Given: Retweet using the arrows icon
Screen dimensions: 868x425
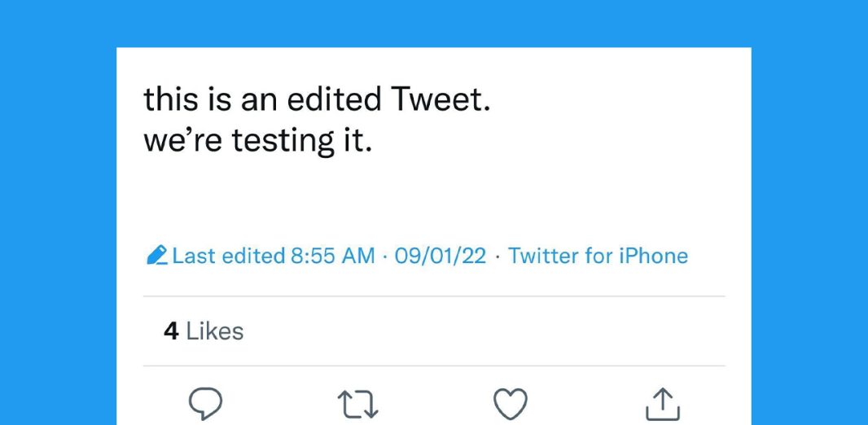Looking at the screenshot, I should [358, 404].
